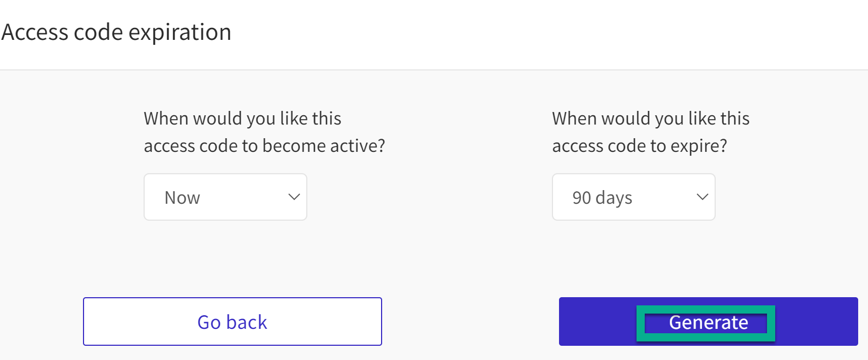This screenshot has width=868, height=360.
Task: Select the "Now" value text in dropdown
Action: 182,198
